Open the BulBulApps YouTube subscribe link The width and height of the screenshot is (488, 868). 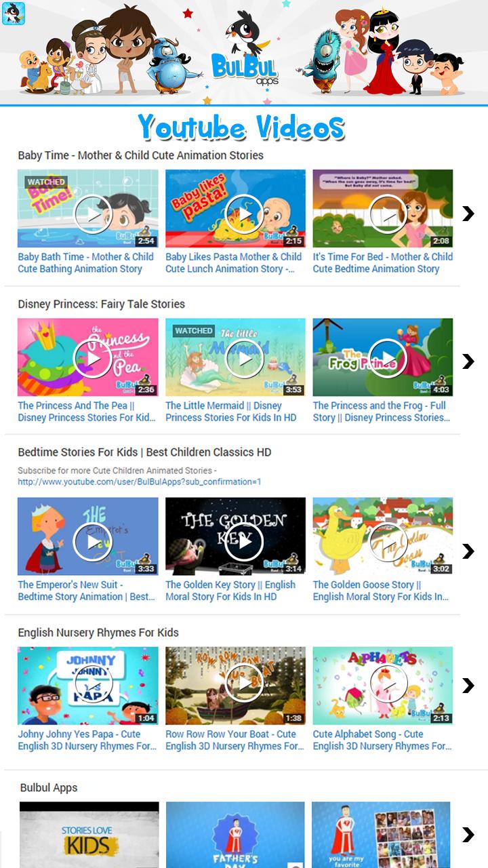click(x=140, y=481)
